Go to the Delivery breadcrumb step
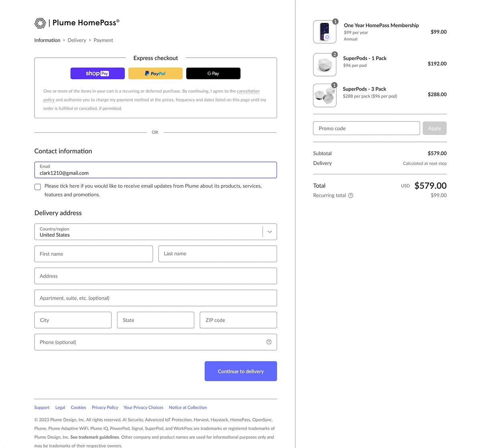 coord(77,40)
